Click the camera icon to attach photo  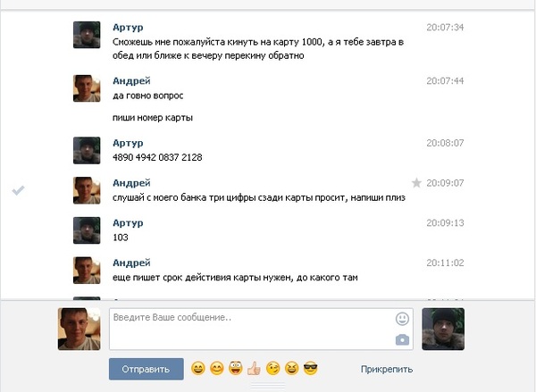pos(402,339)
